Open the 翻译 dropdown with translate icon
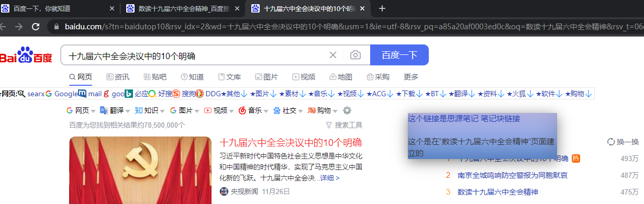The height and width of the screenshot is (204, 644). click(115, 110)
